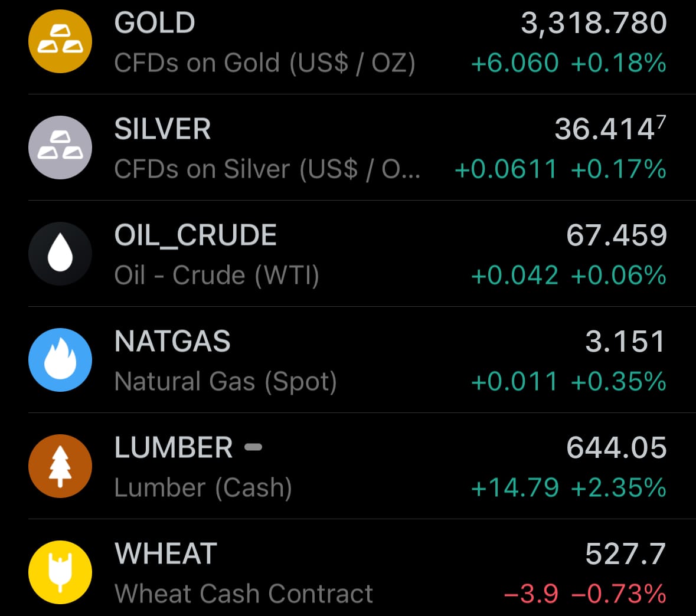Tap the WHEAT symbol title
The image size is (696, 616).
165,553
